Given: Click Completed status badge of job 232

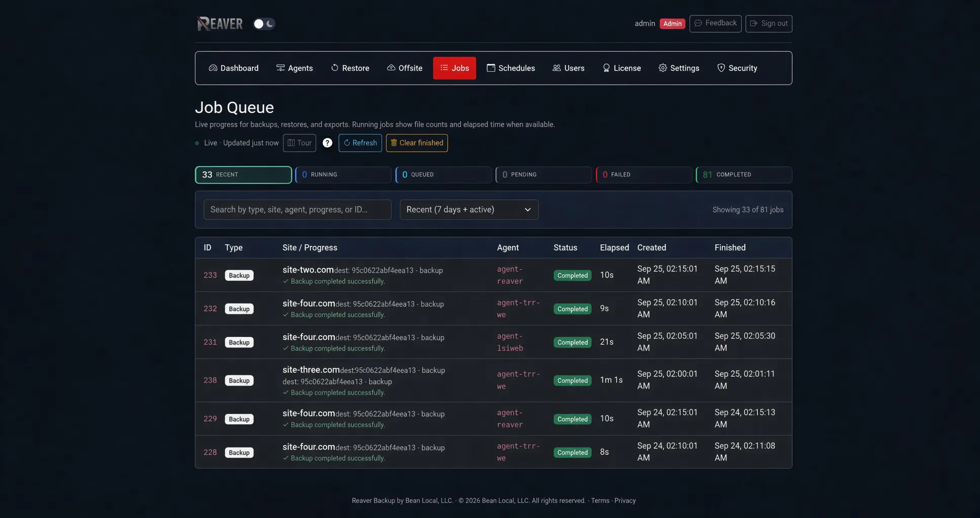Looking at the screenshot, I should [x=573, y=309].
